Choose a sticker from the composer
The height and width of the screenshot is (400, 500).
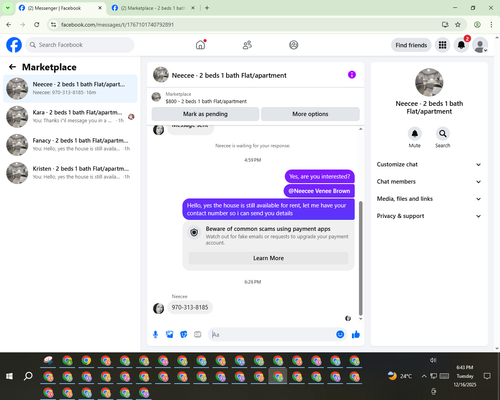[x=184, y=334]
